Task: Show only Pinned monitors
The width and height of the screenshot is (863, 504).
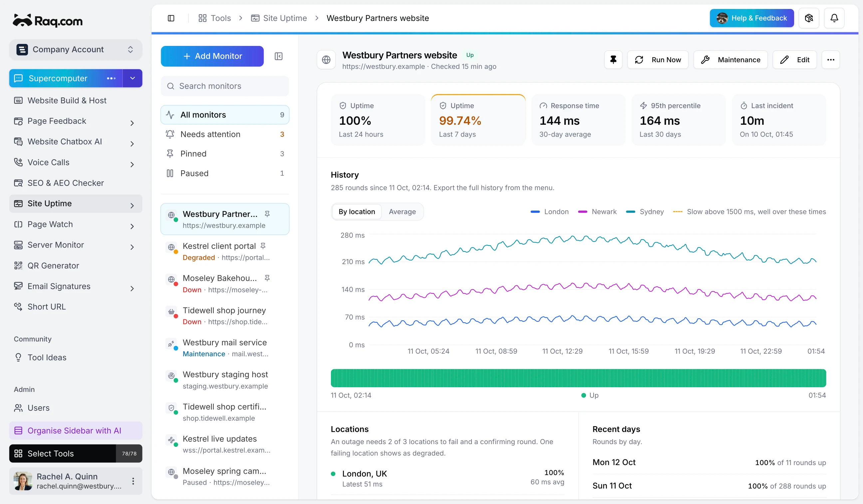Action: point(225,154)
